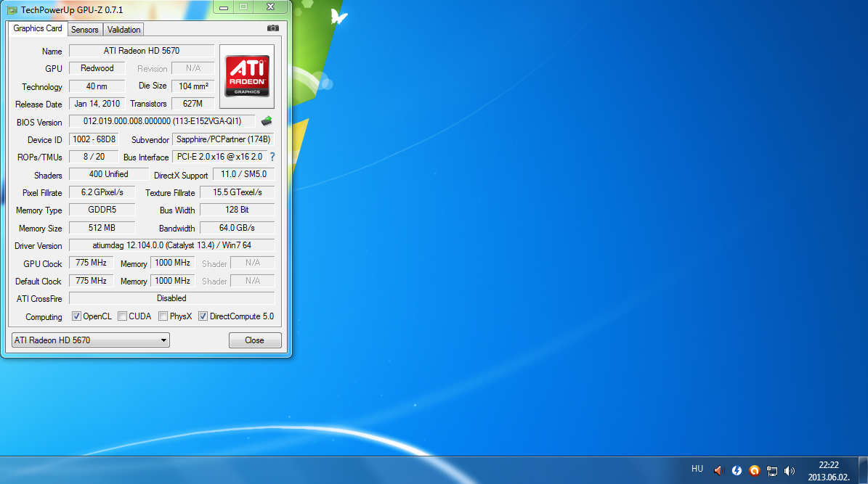Screen dimensions: 868x484
Task: Toggle the OpenCL checkbox
Action: click(x=76, y=316)
